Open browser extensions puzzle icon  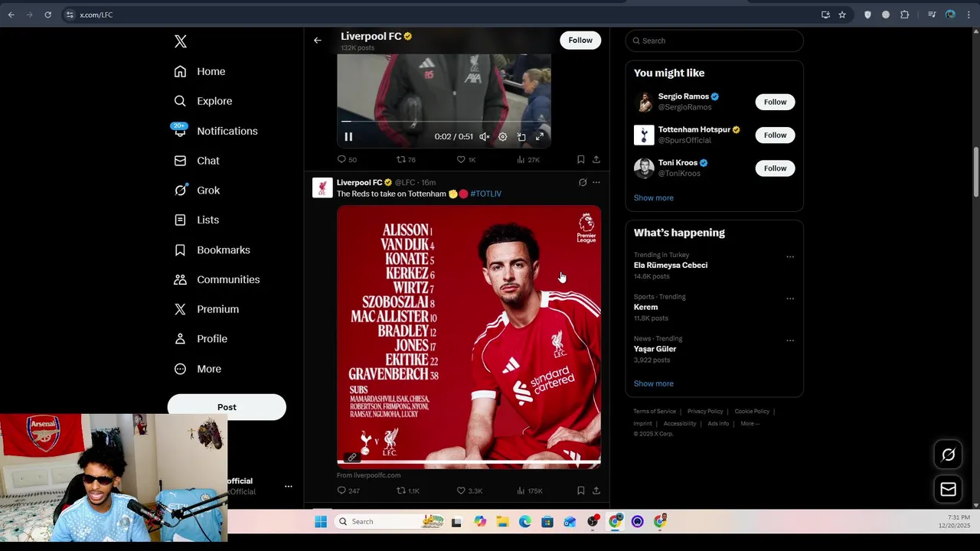905,15
